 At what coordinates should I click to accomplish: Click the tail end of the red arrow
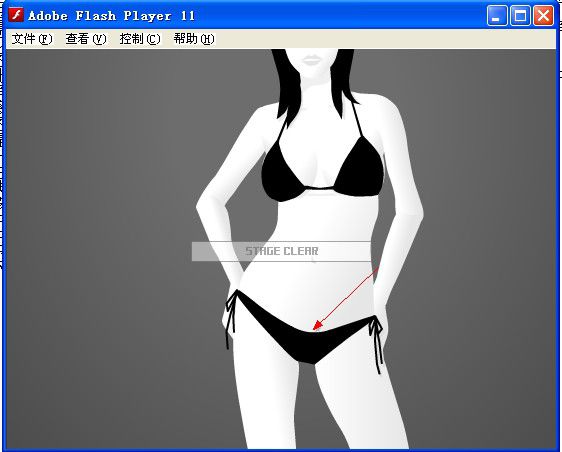tap(377, 268)
